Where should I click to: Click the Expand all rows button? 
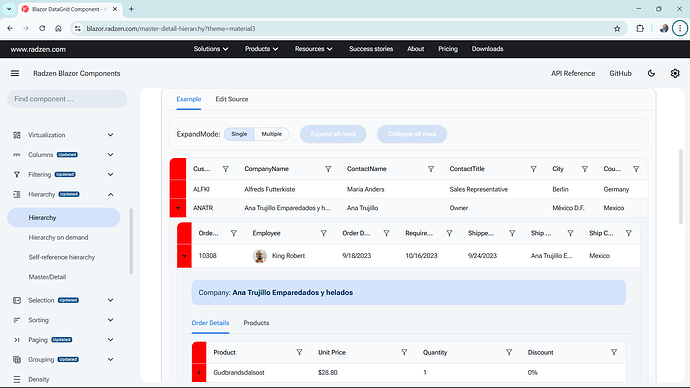[x=333, y=134]
